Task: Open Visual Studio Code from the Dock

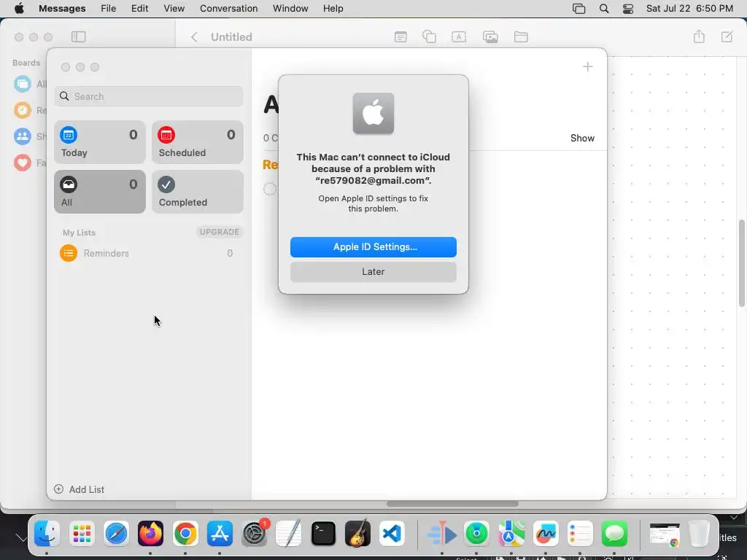Action: click(x=392, y=533)
